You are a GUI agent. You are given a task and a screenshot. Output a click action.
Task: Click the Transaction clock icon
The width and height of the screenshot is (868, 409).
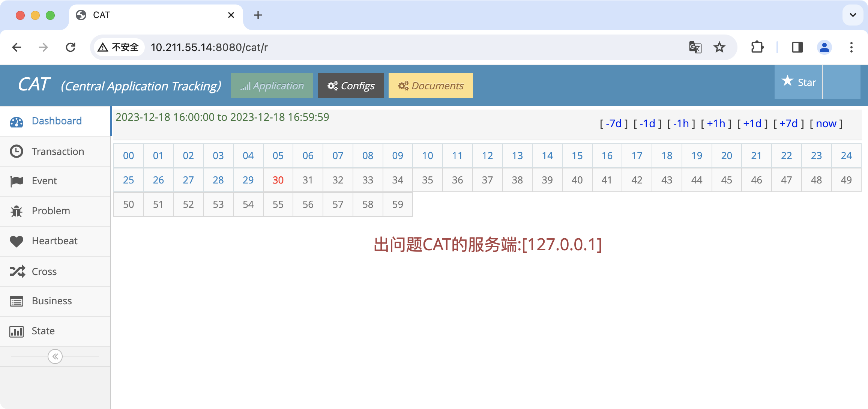tap(17, 152)
